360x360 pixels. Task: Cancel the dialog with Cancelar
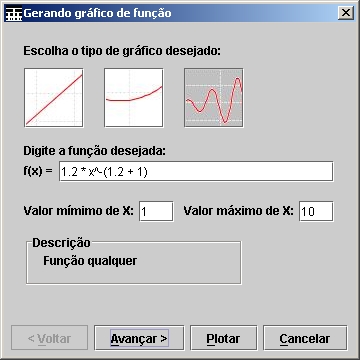pyautogui.click(x=305, y=338)
